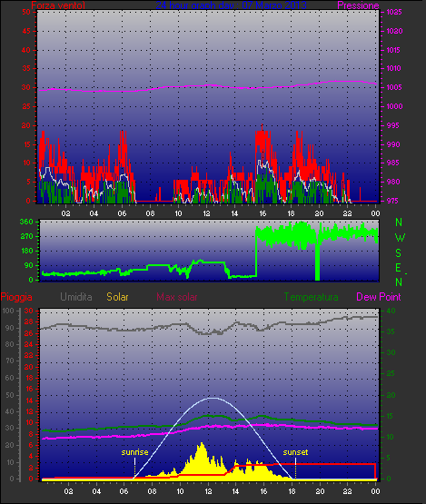Click the yellow 'Solar' legend label
Viewport: 426px width, 504px height.
(x=117, y=297)
